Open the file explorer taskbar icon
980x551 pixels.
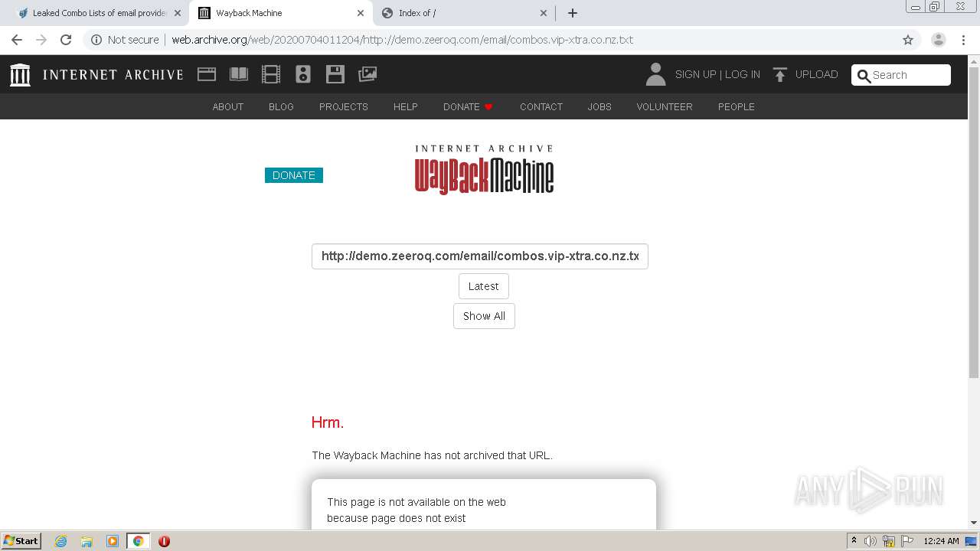click(x=87, y=541)
